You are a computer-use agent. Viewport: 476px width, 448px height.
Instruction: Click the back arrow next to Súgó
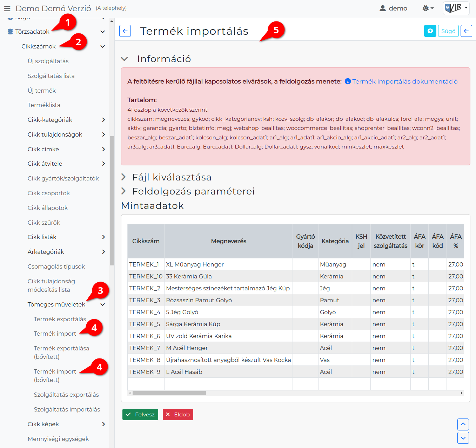[466, 31]
